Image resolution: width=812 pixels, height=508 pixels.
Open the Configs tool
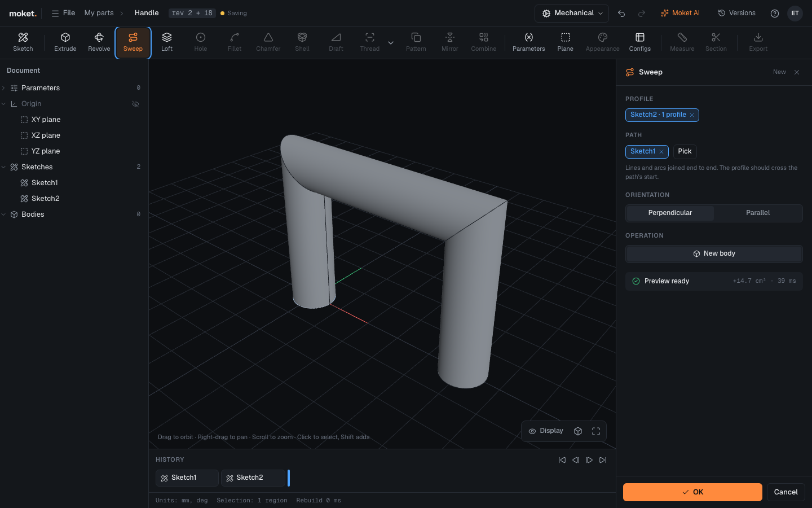click(640, 42)
